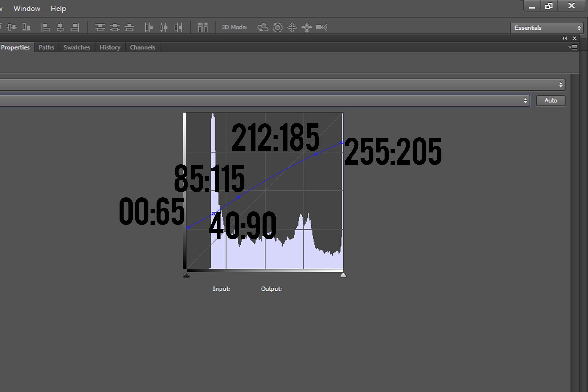Open the Properties panel flyout menu

coord(573,47)
